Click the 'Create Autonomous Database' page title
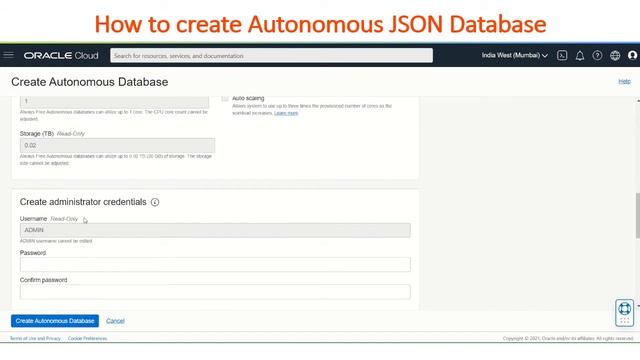 point(90,82)
